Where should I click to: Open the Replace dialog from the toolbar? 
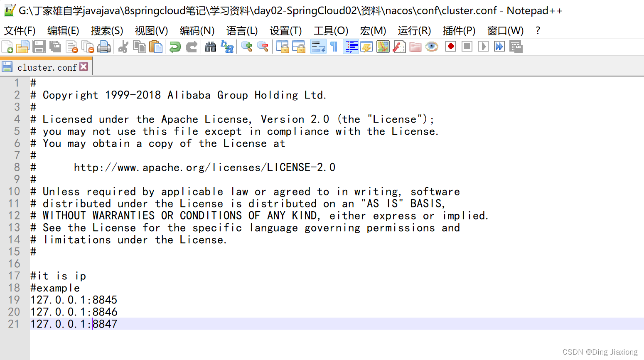[227, 47]
